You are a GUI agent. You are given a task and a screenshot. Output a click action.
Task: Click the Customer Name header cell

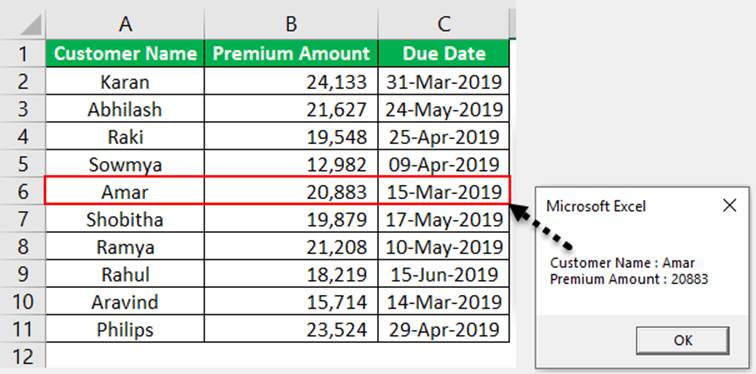coord(125,53)
